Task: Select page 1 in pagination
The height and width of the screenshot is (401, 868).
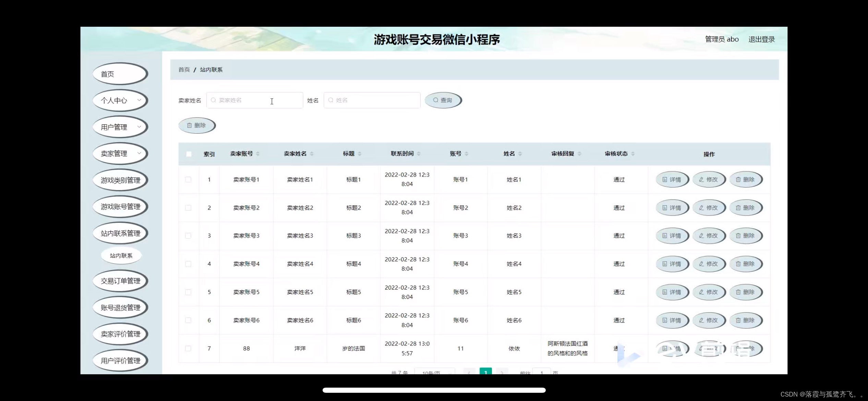Action: [485, 372]
